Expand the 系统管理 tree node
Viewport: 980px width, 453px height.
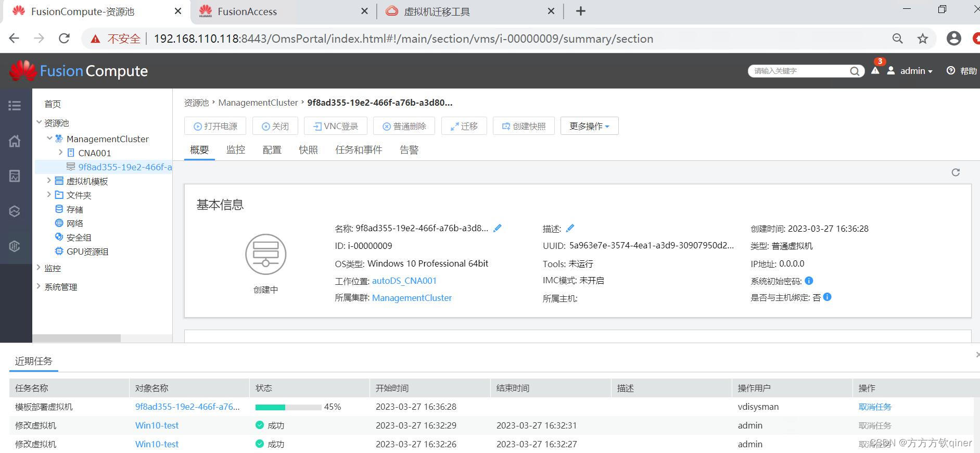coord(39,286)
